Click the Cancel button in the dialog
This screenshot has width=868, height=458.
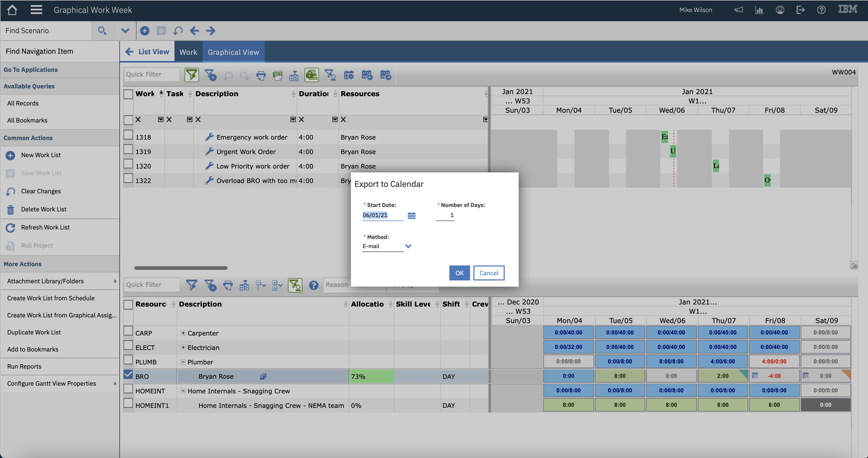tap(489, 273)
